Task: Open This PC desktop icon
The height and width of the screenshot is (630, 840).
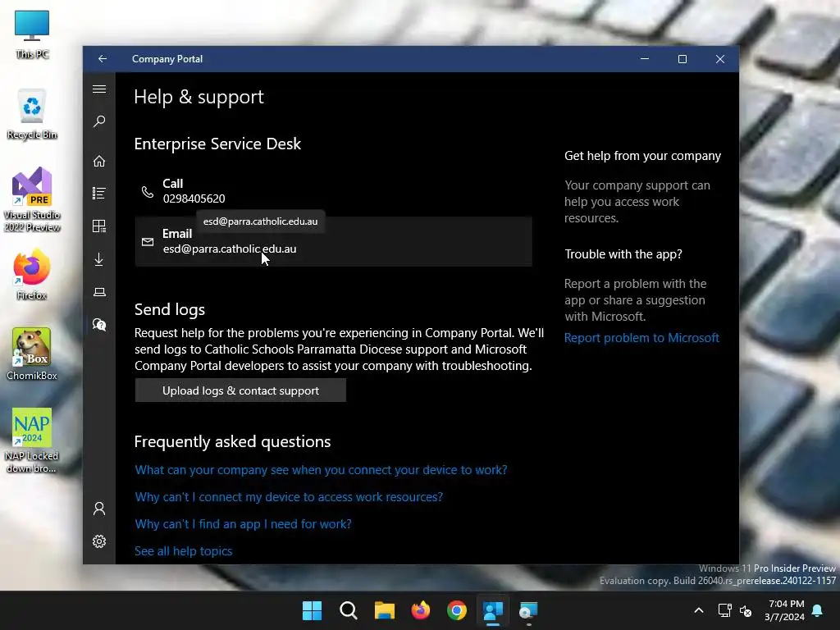Action: tap(32, 34)
